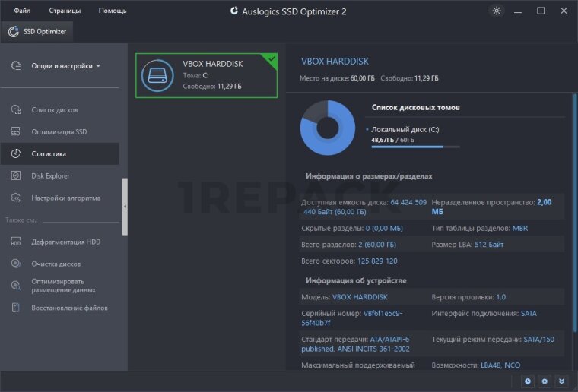
Task: Click the Восстановление файлов icon
Action: point(16,308)
